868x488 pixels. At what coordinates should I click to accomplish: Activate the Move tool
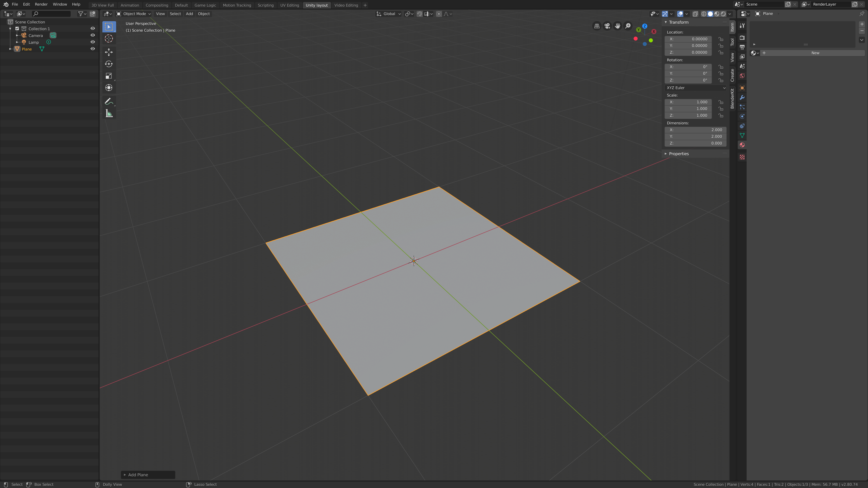[x=109, y=52]
